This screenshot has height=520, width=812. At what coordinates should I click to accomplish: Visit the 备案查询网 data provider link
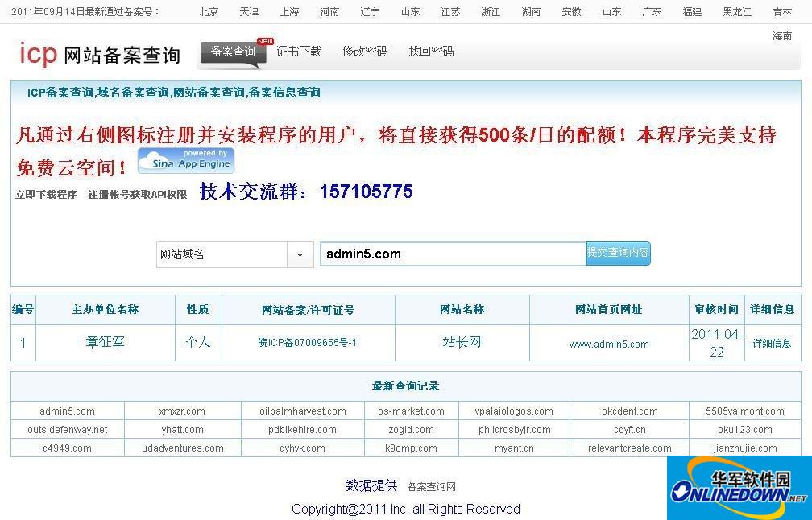pos(431,486)
